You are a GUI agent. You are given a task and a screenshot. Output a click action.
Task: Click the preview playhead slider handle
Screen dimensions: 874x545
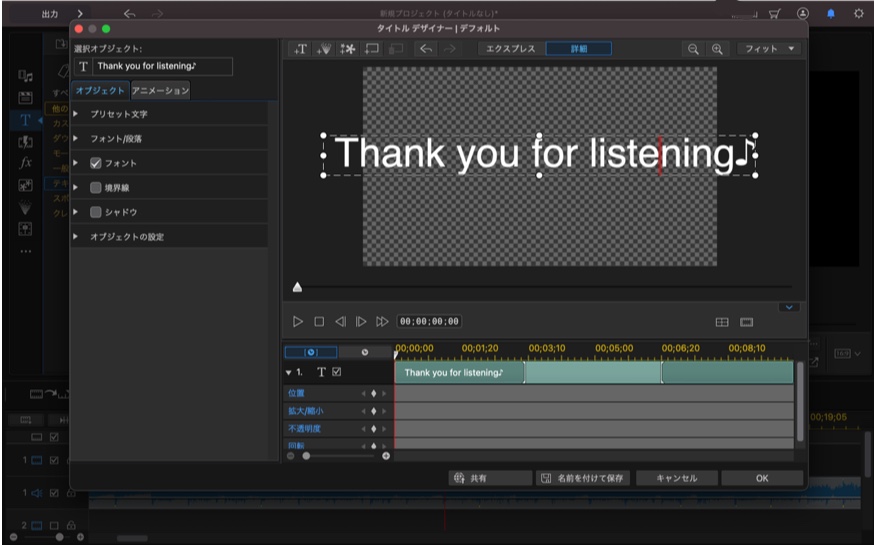[298, 287]
